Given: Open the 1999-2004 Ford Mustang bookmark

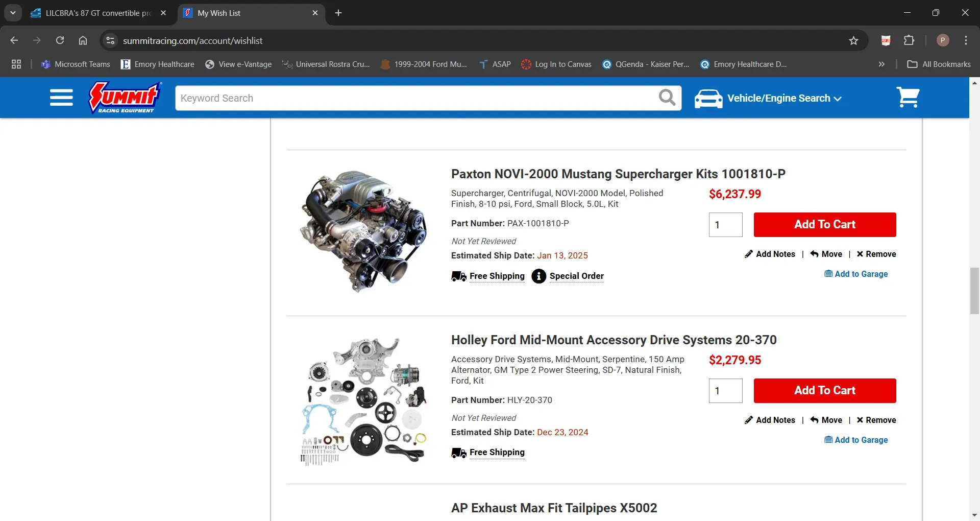Looking at the screenshot, I should [424, 64].
